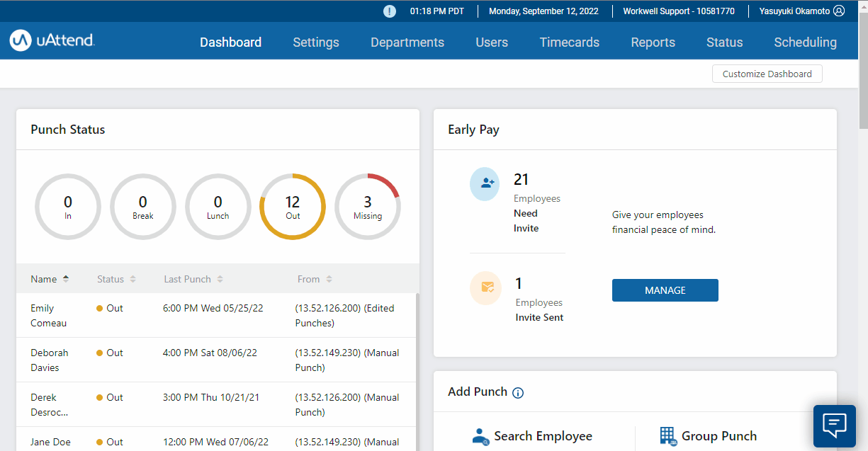Click the MANAGE button in Early Pay

[665, 290]
